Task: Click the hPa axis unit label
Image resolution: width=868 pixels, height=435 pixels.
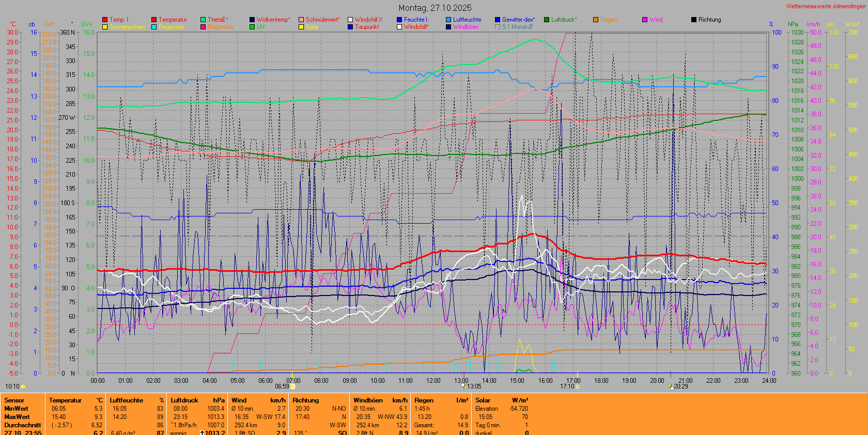Action: (x=793, y=24)
